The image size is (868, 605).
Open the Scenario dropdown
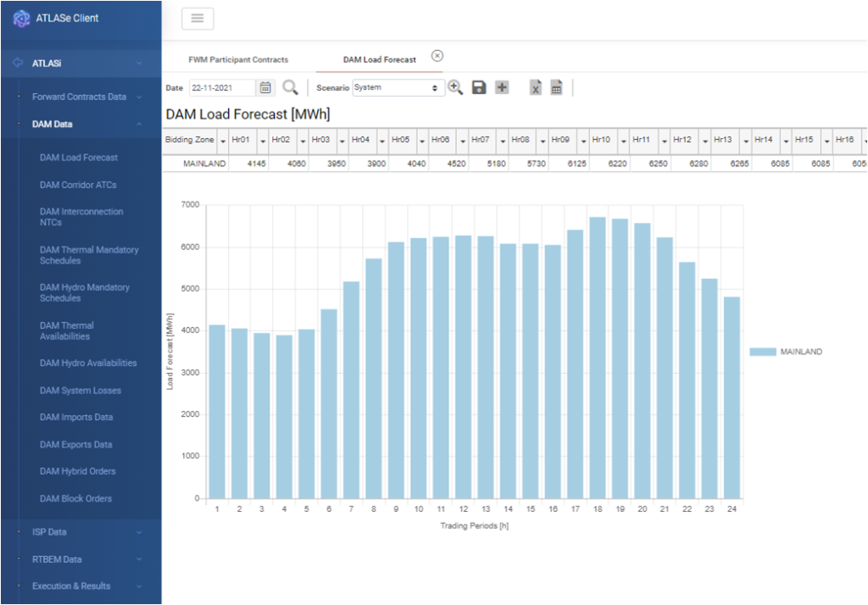click(x=398, y=87)
